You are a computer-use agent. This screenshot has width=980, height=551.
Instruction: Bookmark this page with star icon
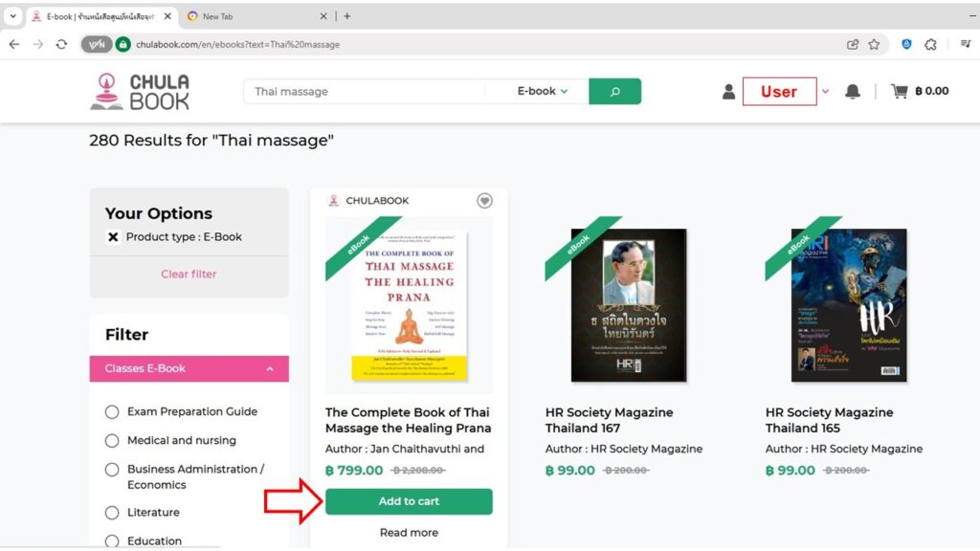(x=874, y=44)
